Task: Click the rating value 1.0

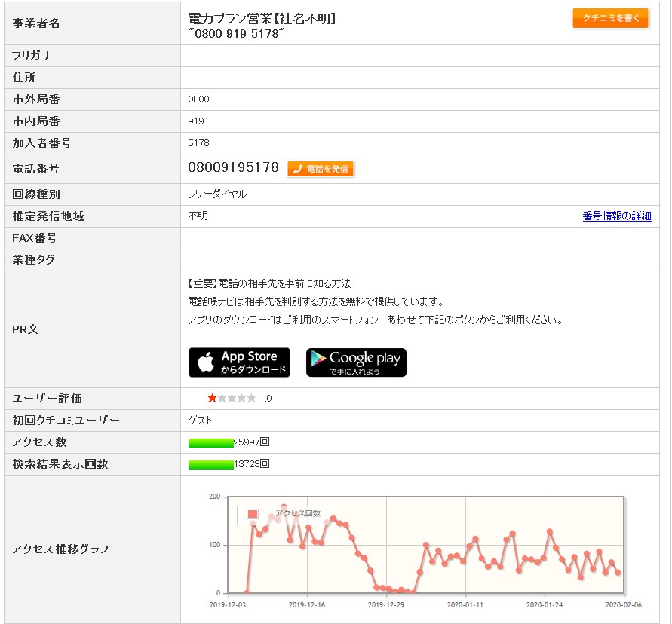Action: pyautogui.click(x=265, y=399)
